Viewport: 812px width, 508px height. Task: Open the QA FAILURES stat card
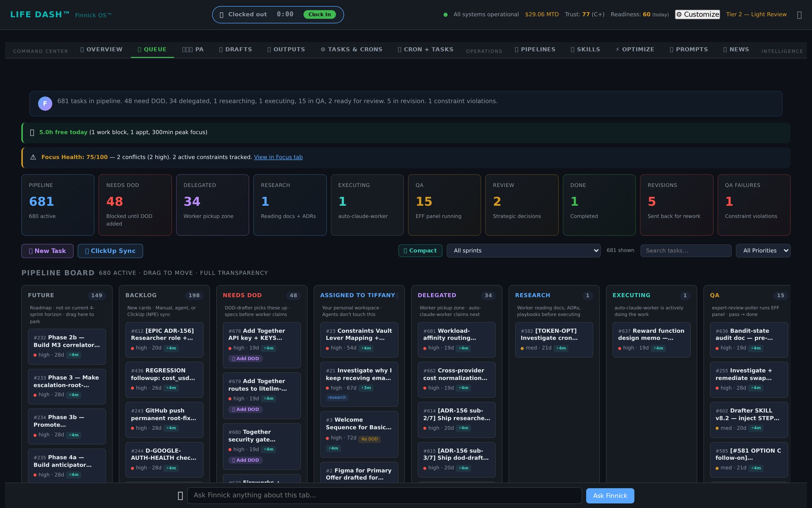(x=754, y=205)
